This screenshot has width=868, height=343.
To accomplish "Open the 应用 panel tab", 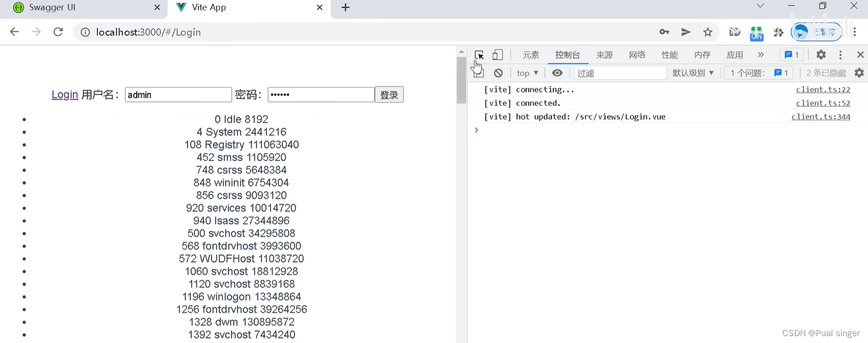I will point(734,55).
